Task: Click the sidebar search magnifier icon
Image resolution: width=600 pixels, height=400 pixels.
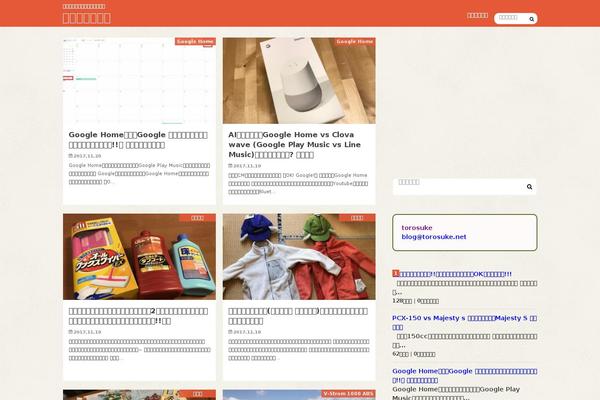Action: tap(529, 187)
